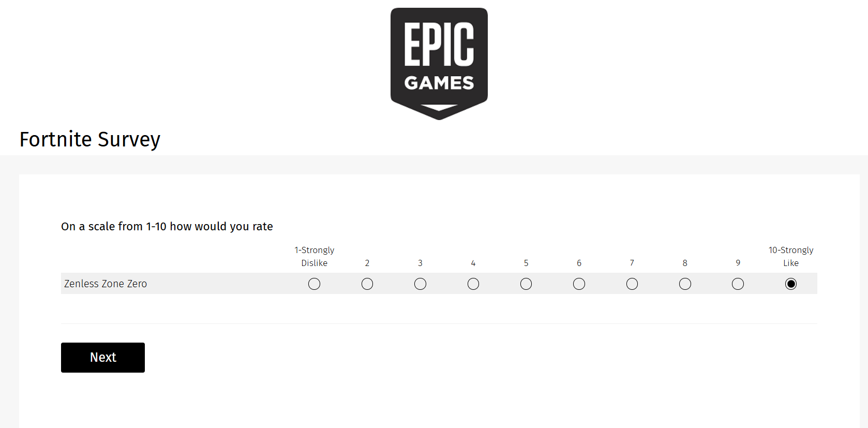868x428 pixels.
Task: Pick rating 4 for Zenless Zone Zero
Action: (x=473, y=284)
